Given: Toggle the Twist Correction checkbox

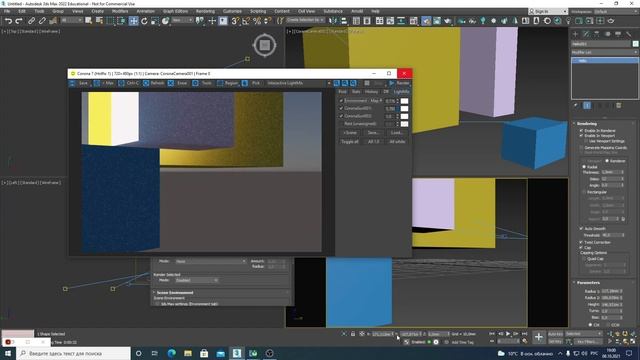Looking at the screenshot, I should tap(581, 242).
